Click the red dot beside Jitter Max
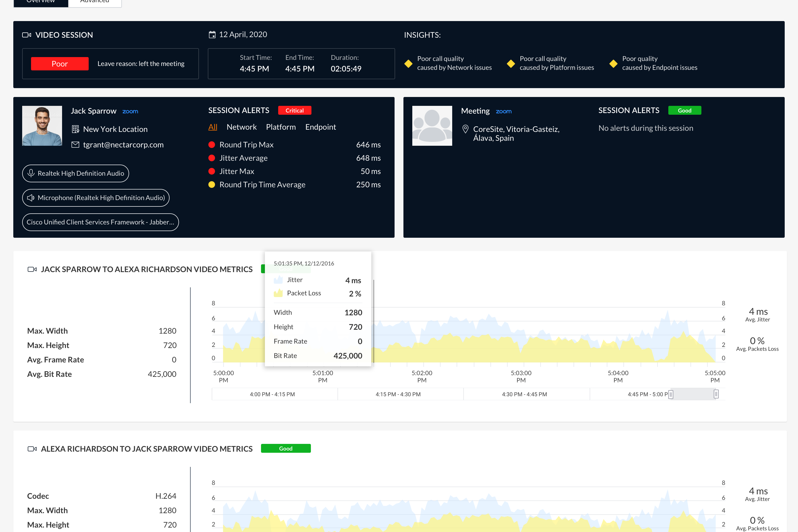Viewport: 798px width, 532px height. point(212,171)
